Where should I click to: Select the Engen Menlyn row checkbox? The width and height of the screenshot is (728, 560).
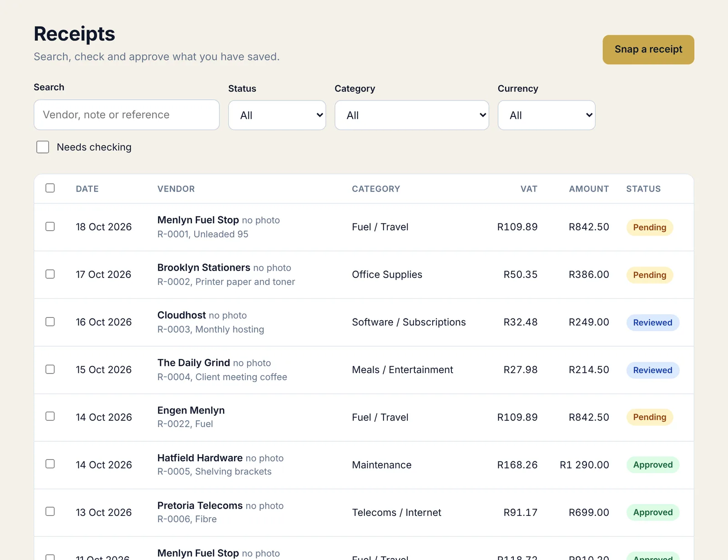pos(50,416)
